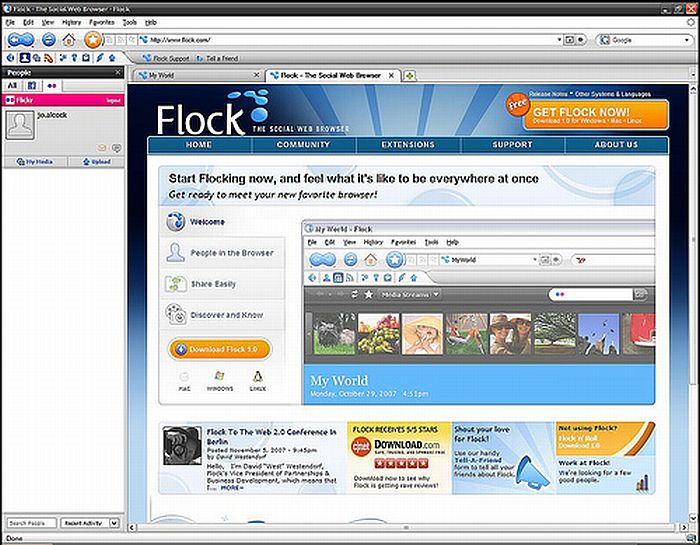Open the Release Notes link
Viewport: 700px width, 545px height.
[548, 94]
